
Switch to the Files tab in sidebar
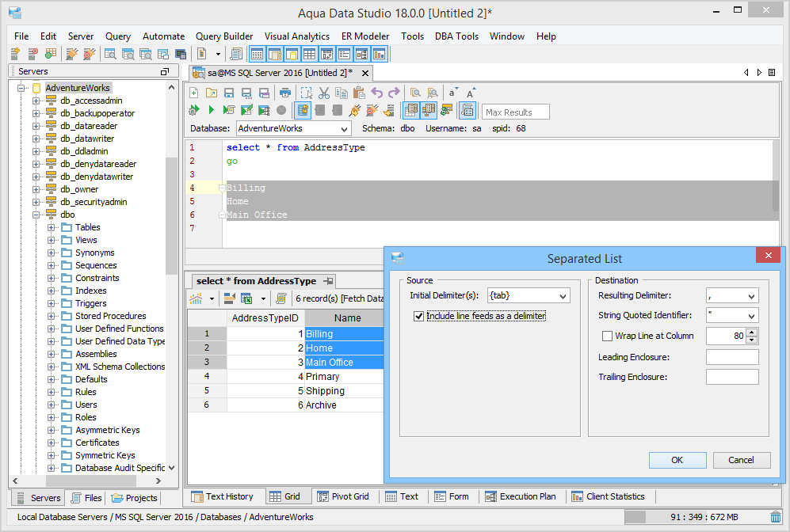tap(86, 498)
